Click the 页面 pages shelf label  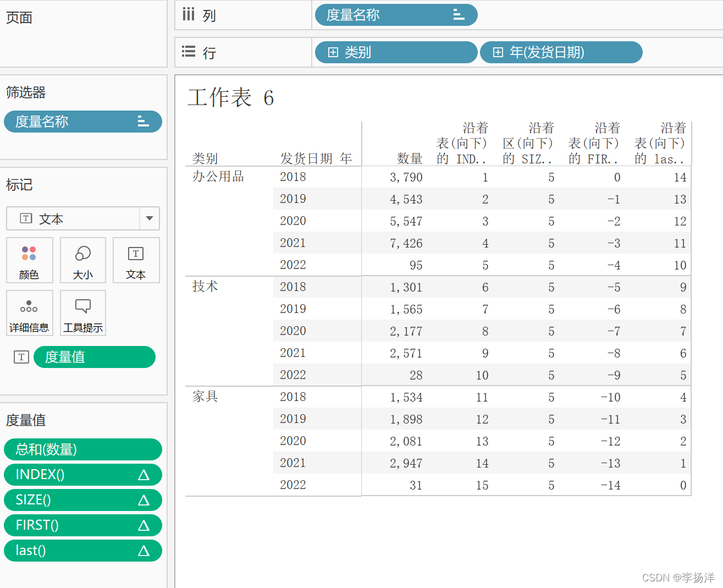[19, 18]
